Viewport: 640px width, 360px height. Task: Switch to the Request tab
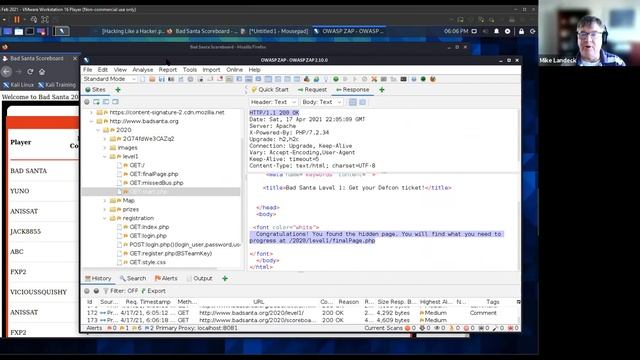[312, 89]
